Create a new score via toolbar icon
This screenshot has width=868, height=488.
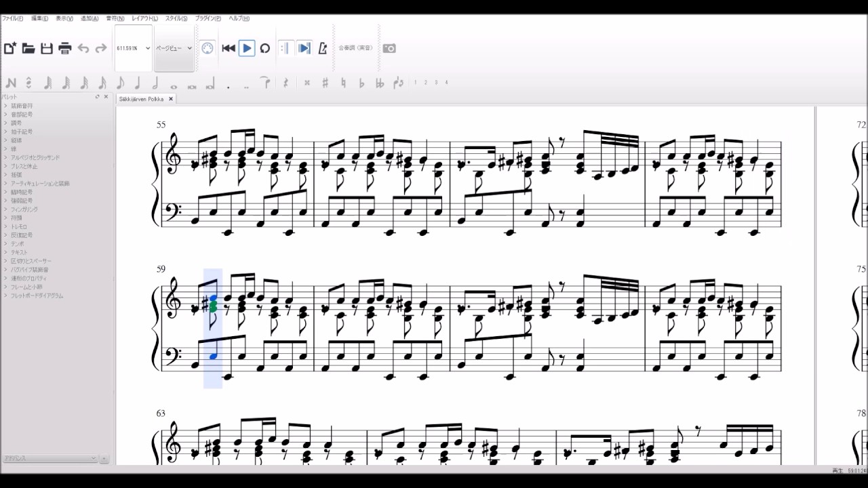(10, 48)
